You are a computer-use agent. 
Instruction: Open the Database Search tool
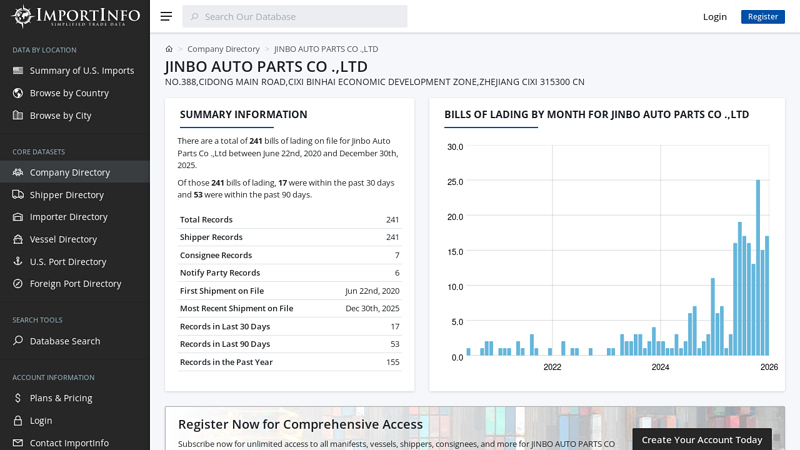click(64, 341)
